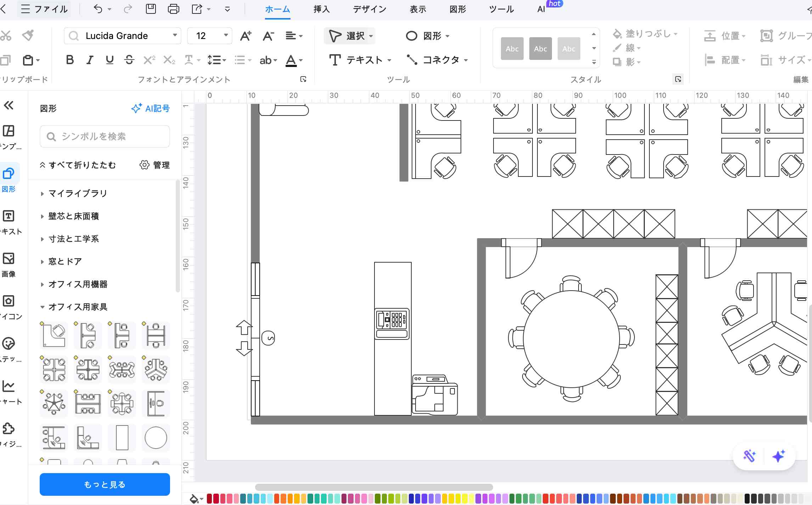
Task: Open the アイコン sidebar panel
Action: pyautogui.click(x=9, y=307)
